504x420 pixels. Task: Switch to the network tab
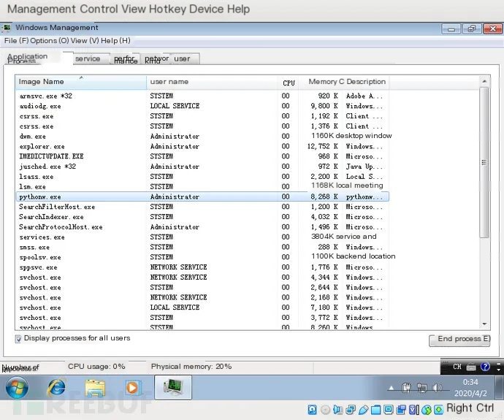point(156,59)
